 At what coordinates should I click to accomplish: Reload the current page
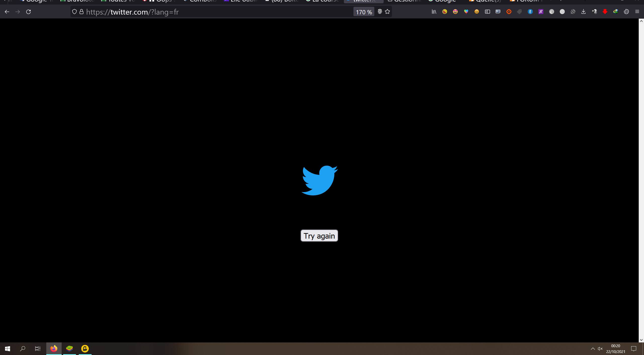click(28, 12)
